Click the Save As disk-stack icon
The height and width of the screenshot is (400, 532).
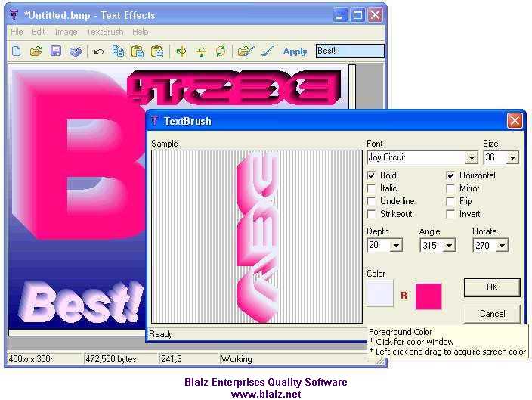click(x=76, y=51)
